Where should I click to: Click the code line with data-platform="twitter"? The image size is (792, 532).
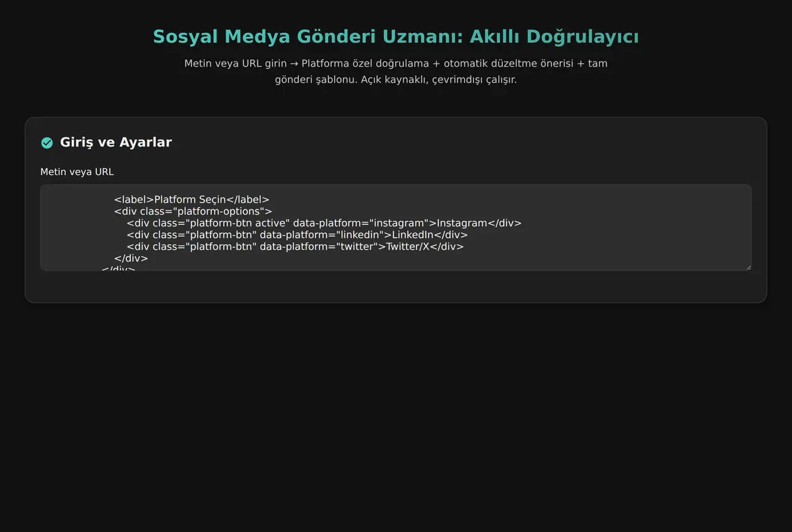295,247
